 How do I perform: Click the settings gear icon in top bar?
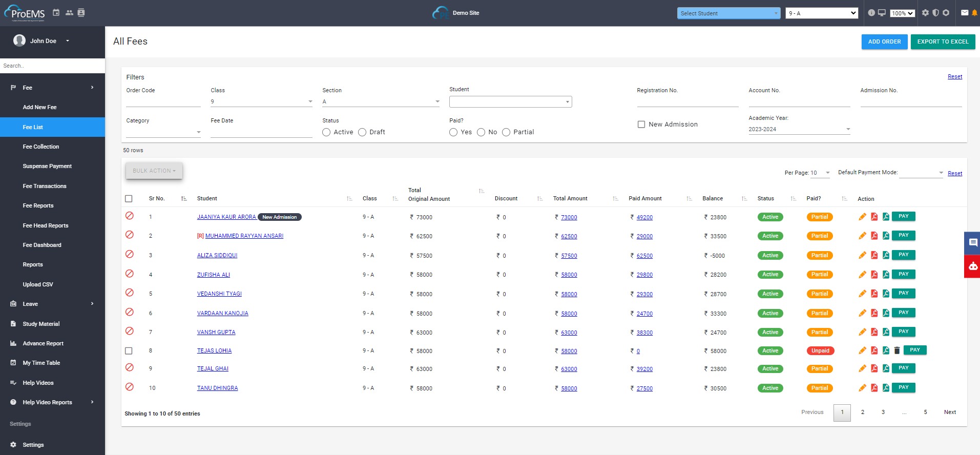[925, 13]
